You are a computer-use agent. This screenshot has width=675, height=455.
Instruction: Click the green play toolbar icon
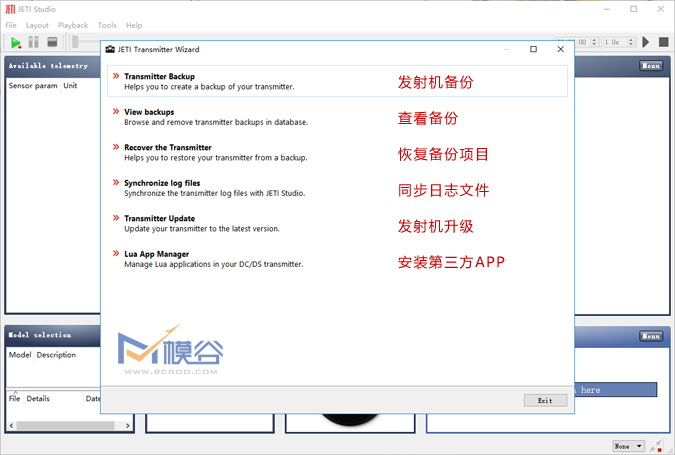pos(16,42)
